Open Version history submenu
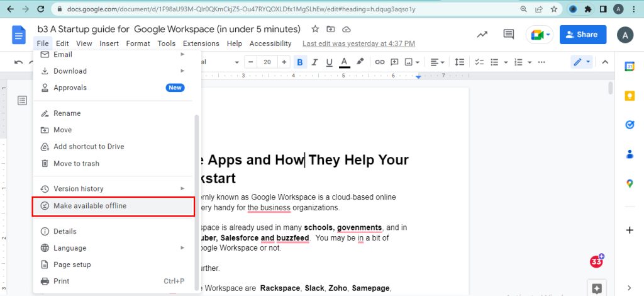Screen dimensions: 644x296 pos(113,189)
